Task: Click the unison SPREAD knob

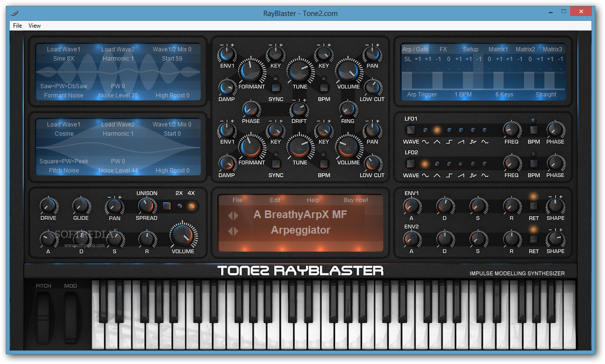Action: [x=146, y=206]
